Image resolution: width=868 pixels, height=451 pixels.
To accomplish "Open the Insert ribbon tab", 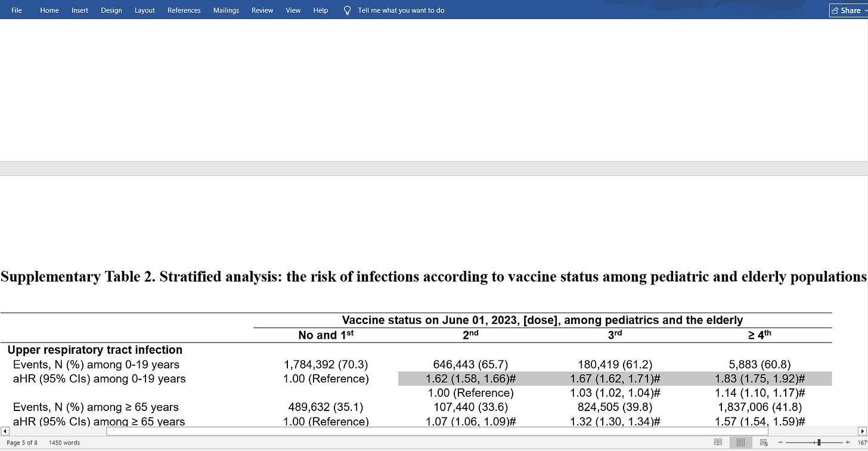I will point(80,10).
